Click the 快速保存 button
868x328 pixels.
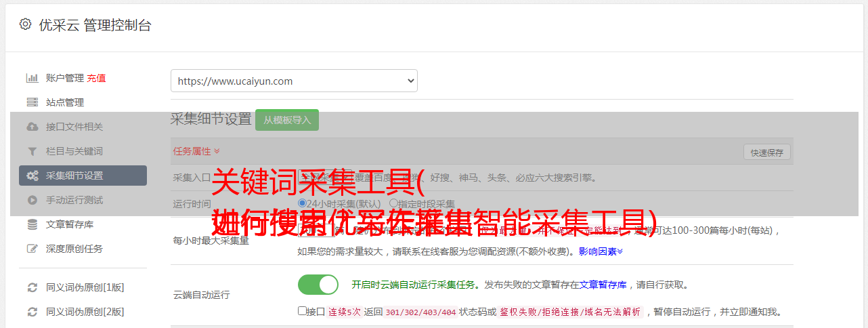[767, 152]
